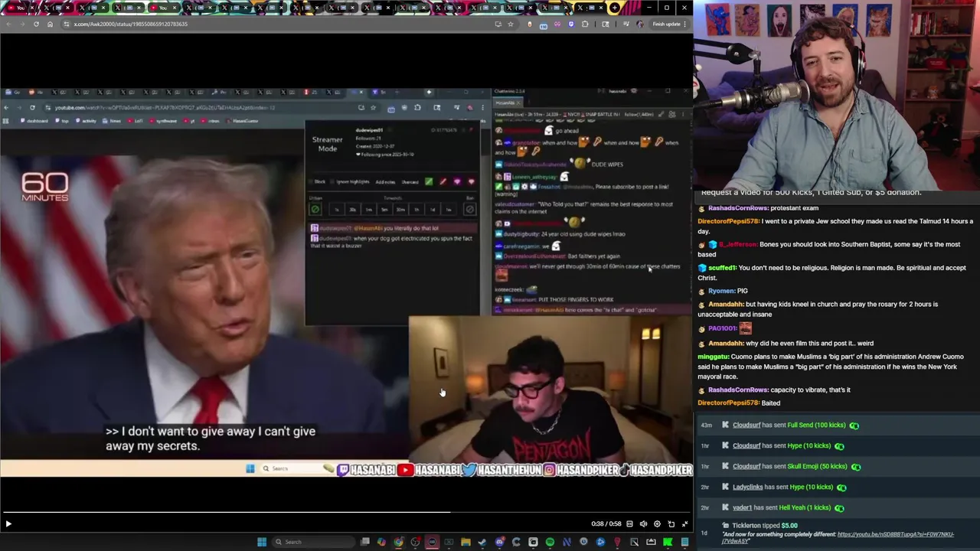The width and height of the screenshot is (980, 551).
Task: Open the green Kick app on taskbar
Action: [x=668, y=542]
